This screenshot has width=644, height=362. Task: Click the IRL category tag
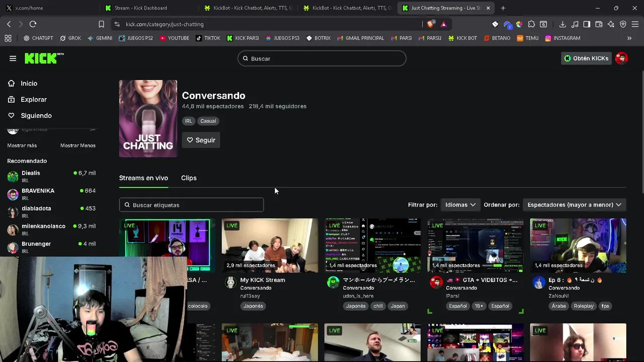coord(188,121)
